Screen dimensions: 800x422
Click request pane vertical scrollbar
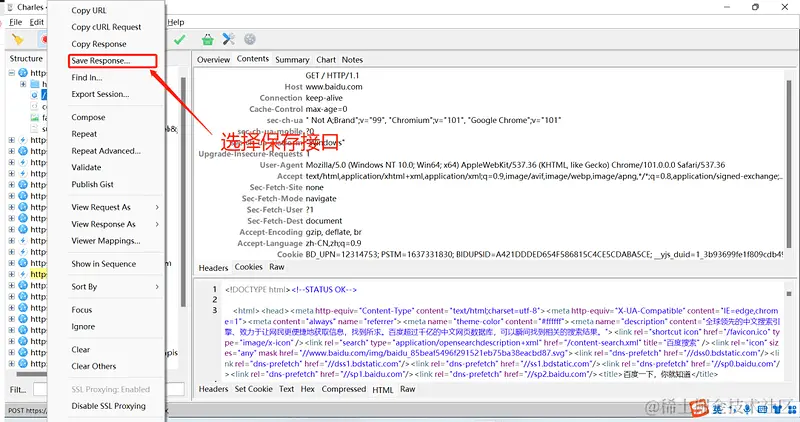pos(789,162)
